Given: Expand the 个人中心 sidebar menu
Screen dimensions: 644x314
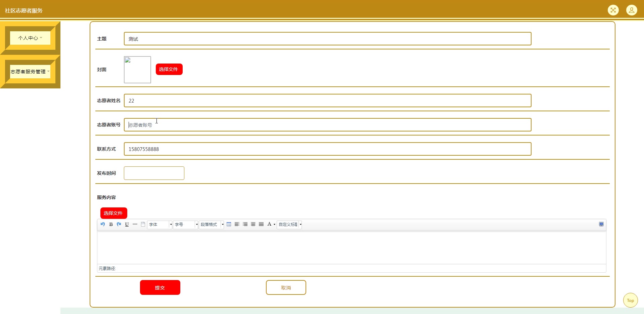Looking at the screenshot, I should tap(30, 38).
